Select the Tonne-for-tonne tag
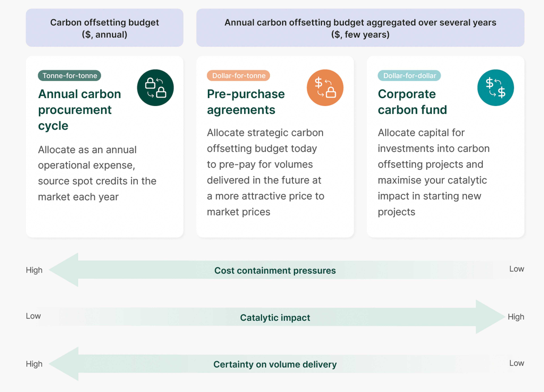The image size is (544, 392). click(70, 75)
